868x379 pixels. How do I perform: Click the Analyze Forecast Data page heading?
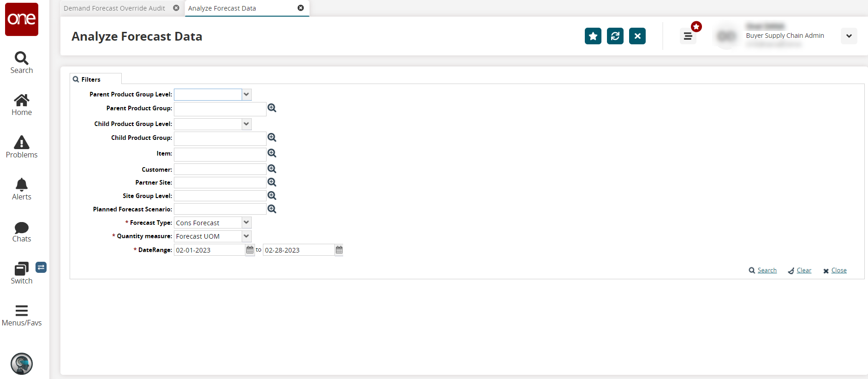click(137, 36)
